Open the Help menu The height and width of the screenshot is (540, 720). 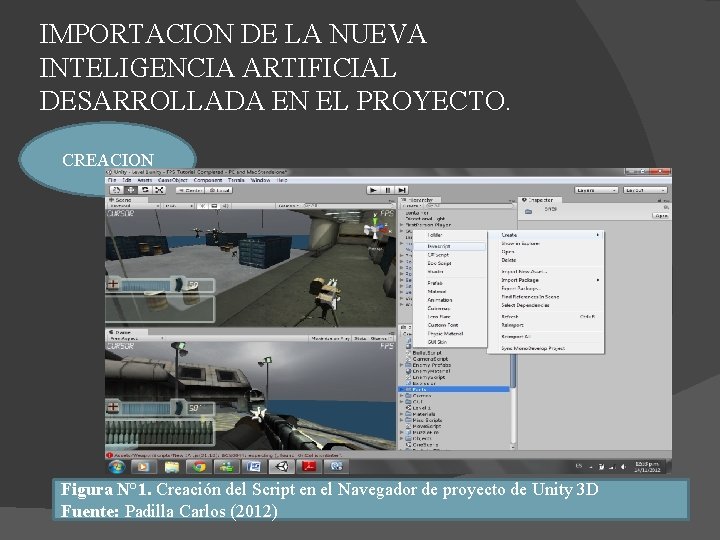[x=282, y=180]
